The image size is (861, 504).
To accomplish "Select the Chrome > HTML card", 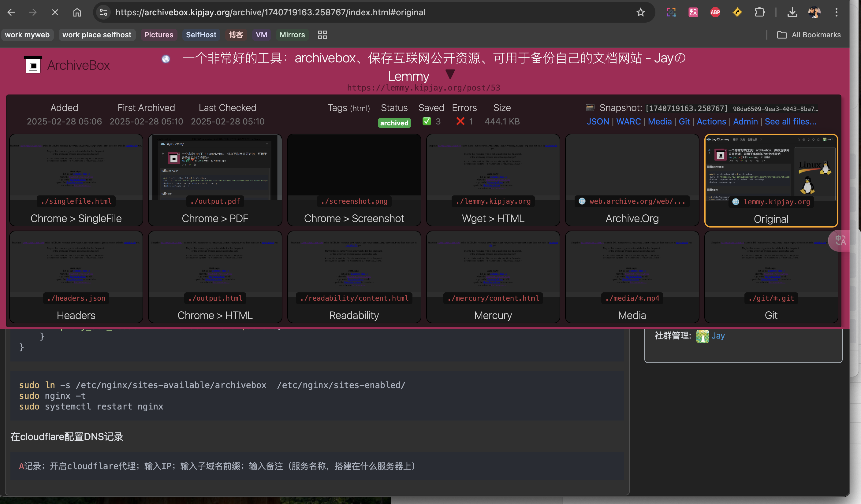I will (215, 277).
